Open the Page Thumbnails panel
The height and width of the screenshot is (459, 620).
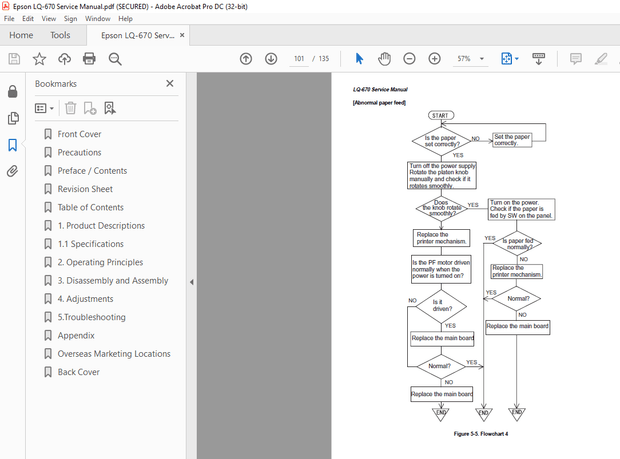point(13,118)
